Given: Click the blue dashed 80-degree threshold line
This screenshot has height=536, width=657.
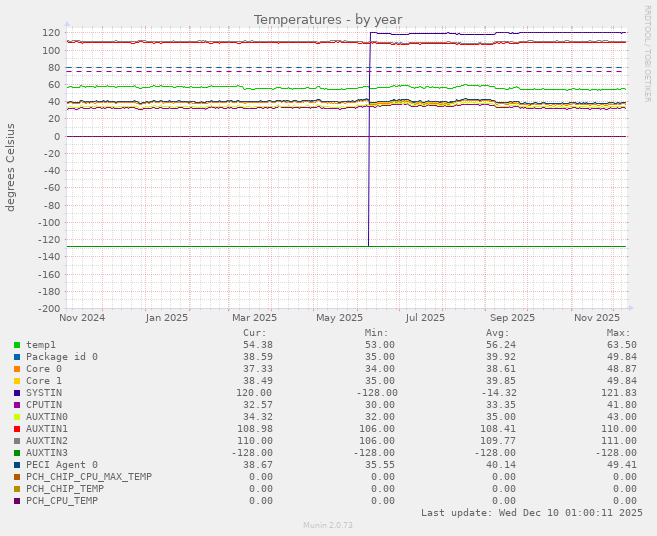Looking at the screenshot, I should 346,67.
